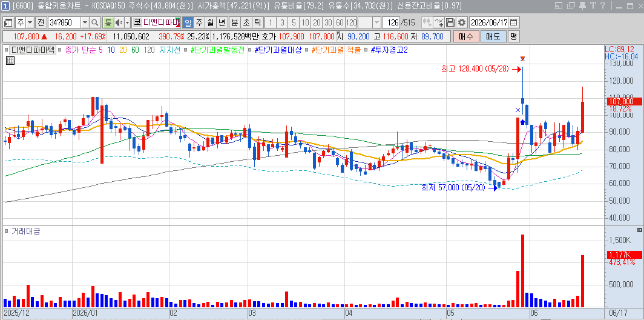Select period button 120

pyautogui.click(x=352, y=22)
